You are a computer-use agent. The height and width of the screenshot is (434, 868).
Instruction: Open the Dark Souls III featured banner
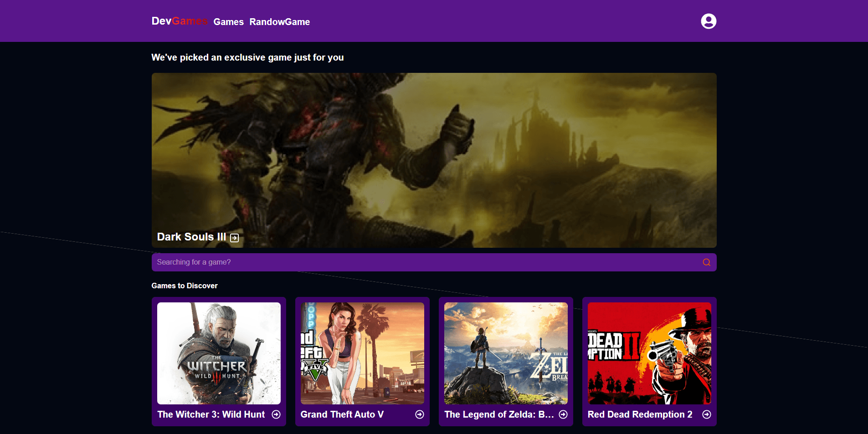[434, 155]
